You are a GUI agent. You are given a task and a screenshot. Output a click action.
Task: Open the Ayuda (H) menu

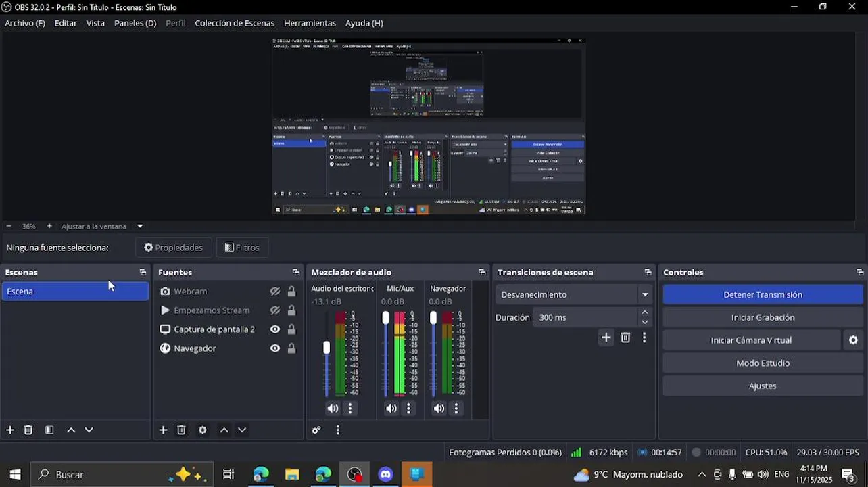coord(364,23)
